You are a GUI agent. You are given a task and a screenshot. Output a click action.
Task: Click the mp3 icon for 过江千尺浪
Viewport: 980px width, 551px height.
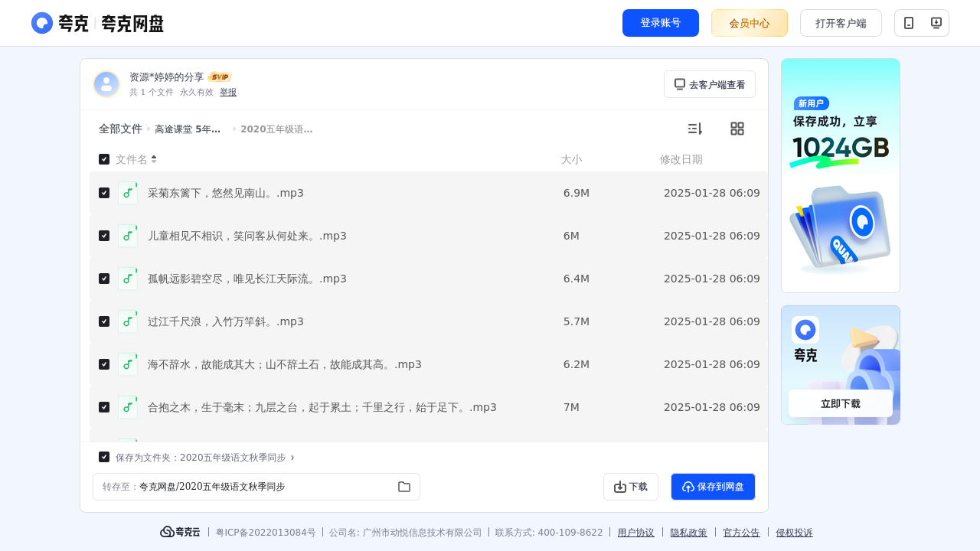pyautogui.click(x=128, y=321)
